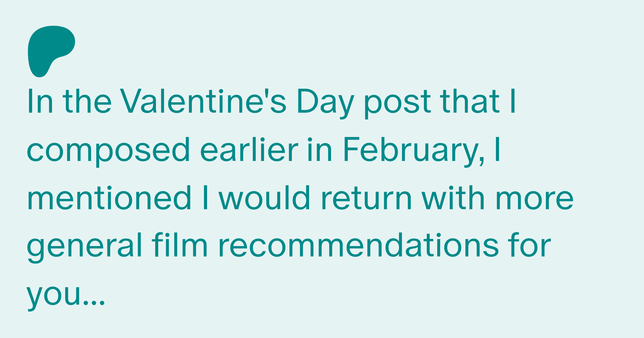Click the word "that" in first line
Screen dimensions: 644x338
coord(470,102)
